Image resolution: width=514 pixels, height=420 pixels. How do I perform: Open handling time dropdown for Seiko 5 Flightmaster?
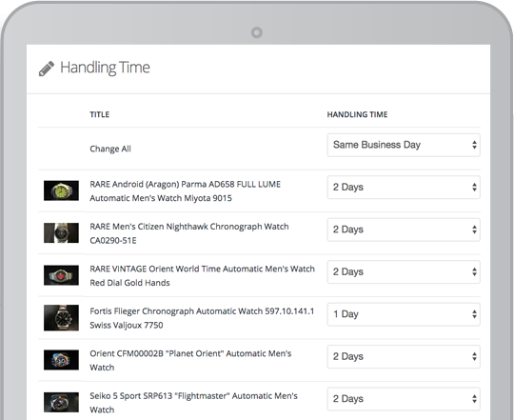(404, 399)
